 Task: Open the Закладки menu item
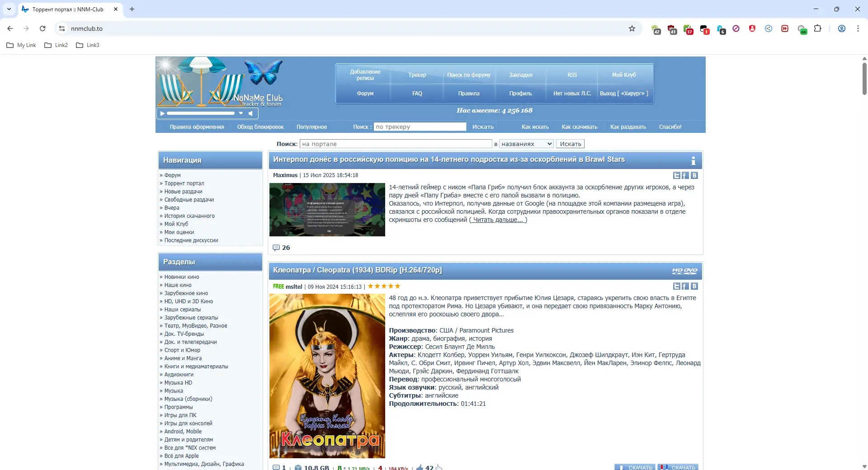[x=521, y=75]
